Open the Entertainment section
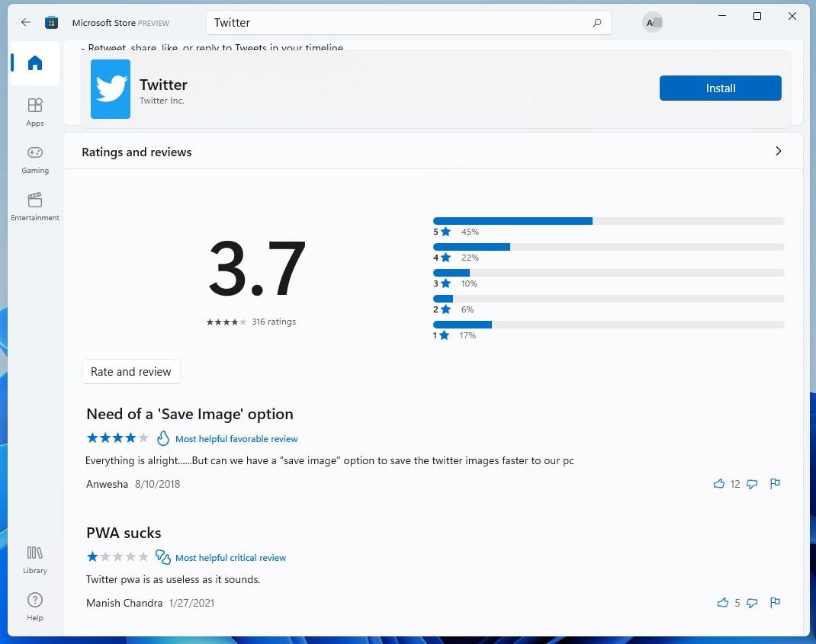The height and width of the screenshot is (644, 816). tap(35, 207)
